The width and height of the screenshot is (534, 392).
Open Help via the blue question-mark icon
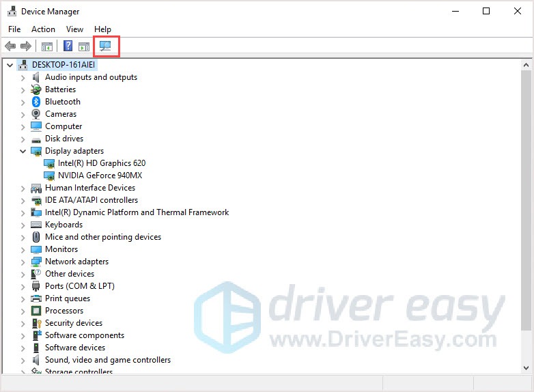68,46
